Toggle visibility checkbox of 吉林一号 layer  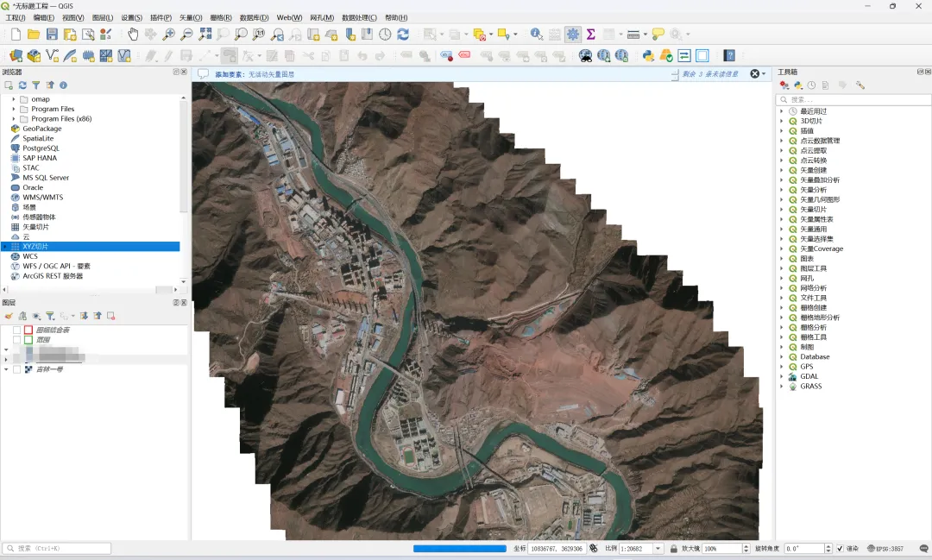[16, 369]
